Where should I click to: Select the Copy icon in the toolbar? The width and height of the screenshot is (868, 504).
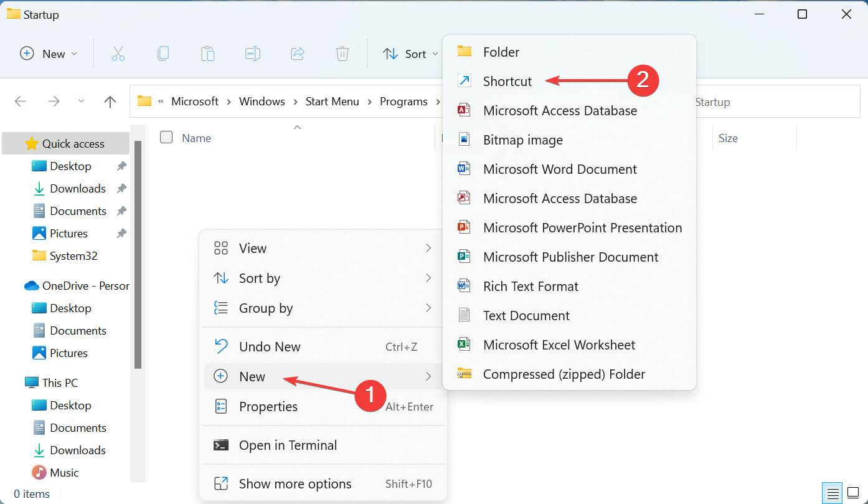(163, 54)
